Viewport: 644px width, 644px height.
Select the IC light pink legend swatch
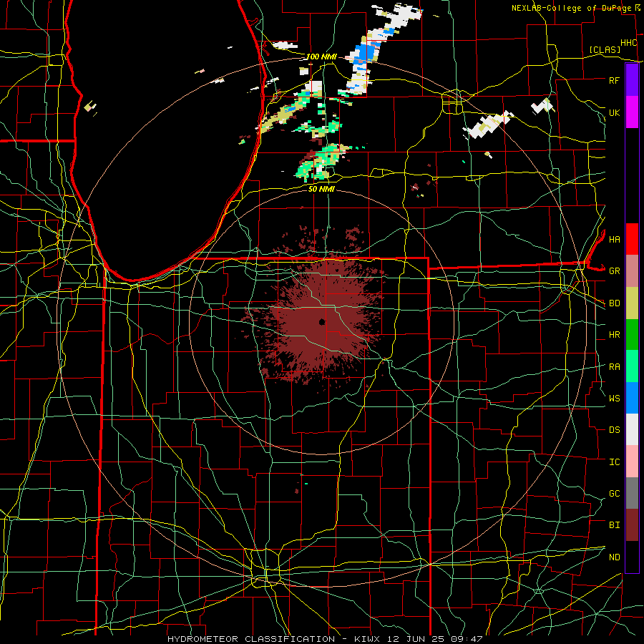(632, 462)
